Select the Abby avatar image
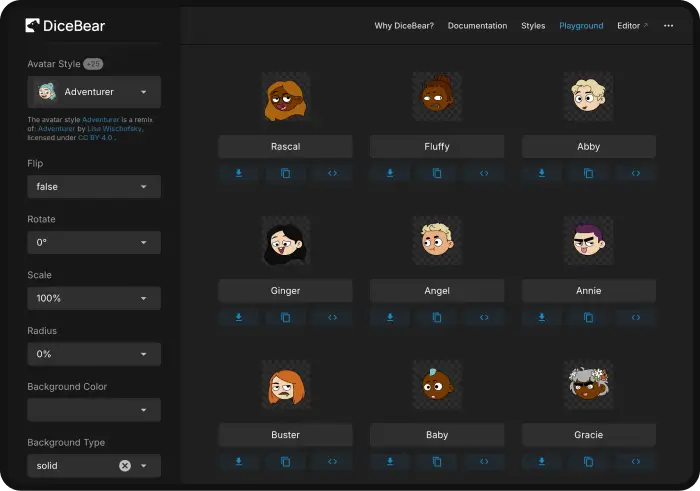Viewport: 700px width, 491px height. click(588, 96)
